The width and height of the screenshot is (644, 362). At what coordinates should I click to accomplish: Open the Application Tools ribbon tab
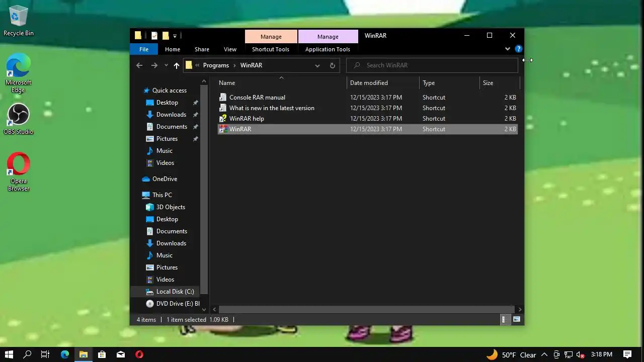point(328,49)
